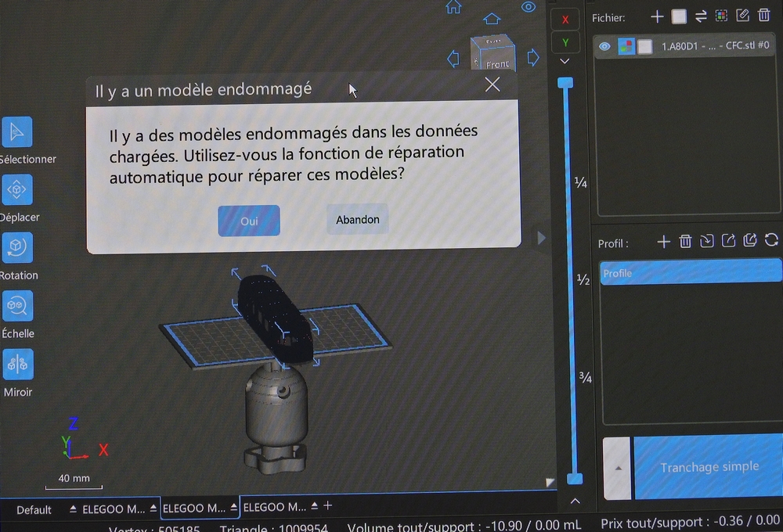This screenshot has width=783, height=532.
Task: Add new printer tab with plus
Action: [x=327, y=505]
